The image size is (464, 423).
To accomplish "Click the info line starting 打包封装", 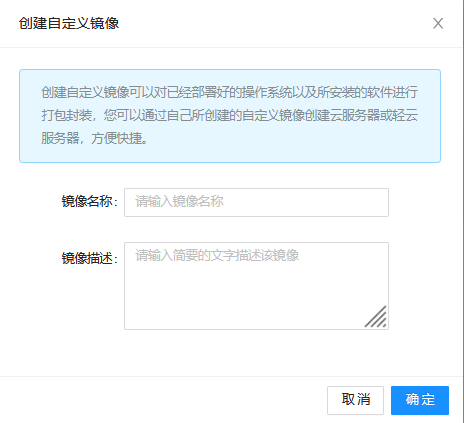I will click(x=229, y=115).
